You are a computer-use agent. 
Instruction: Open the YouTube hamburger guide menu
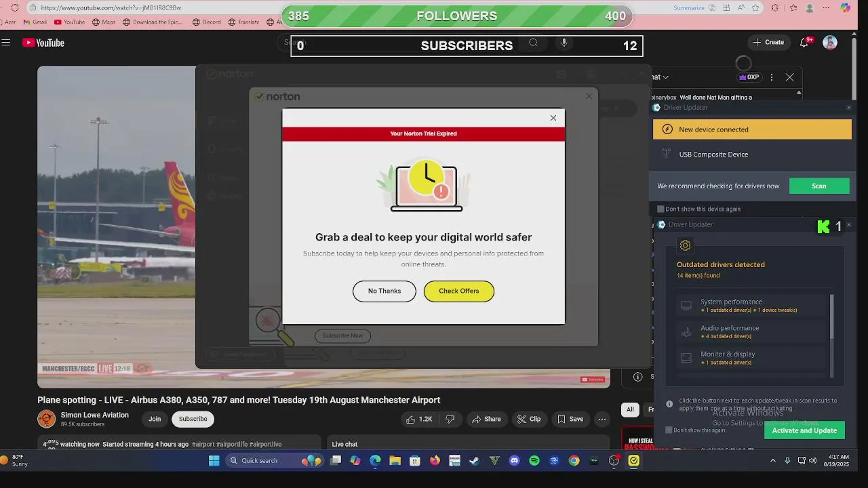pos(6,43)
